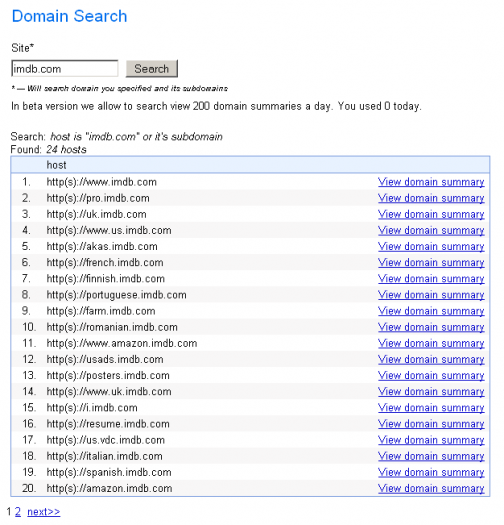The image size is (504, 525).
Task: Open domain summary for www.amazon.imdb.com
Action: pyautogui.click(x=431, y=343)
